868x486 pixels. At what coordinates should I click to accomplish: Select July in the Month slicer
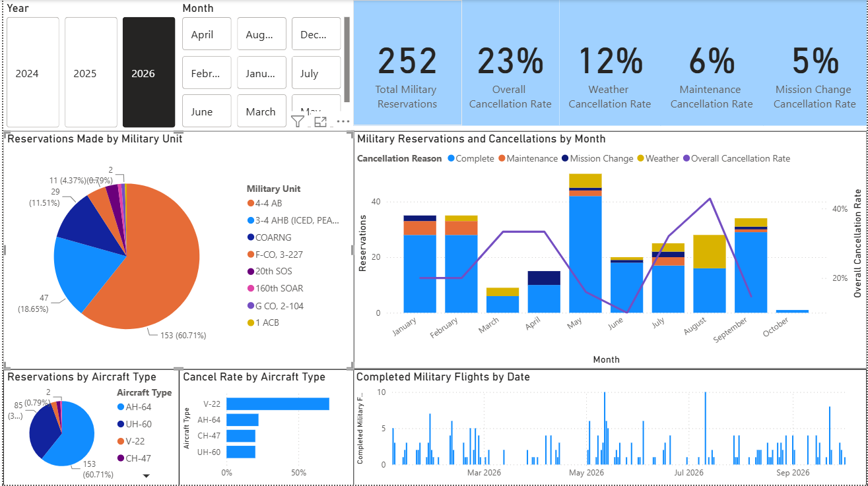tap(316, 73)
